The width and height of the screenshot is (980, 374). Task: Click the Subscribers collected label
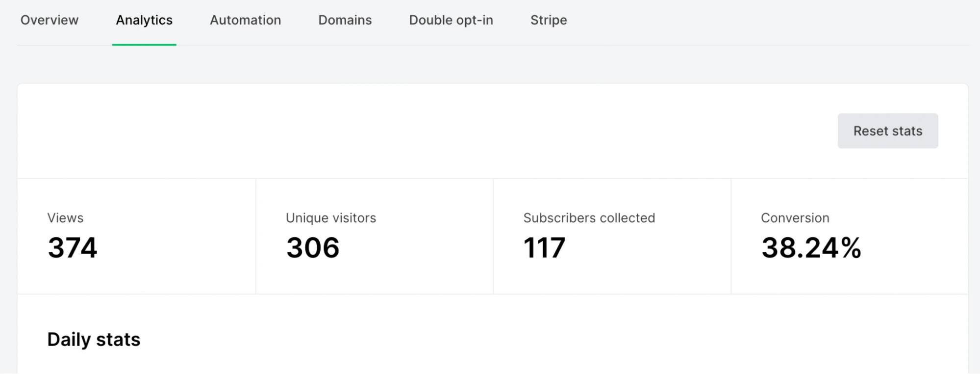coord(589,218)
